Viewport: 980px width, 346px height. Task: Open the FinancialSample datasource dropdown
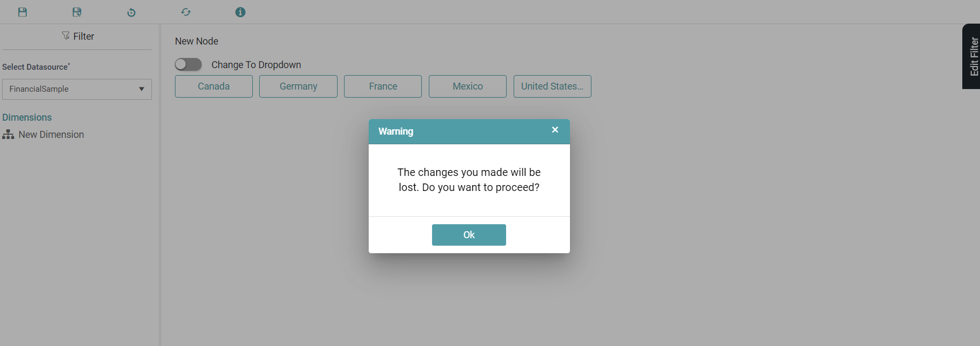click(x=70, y=89)
